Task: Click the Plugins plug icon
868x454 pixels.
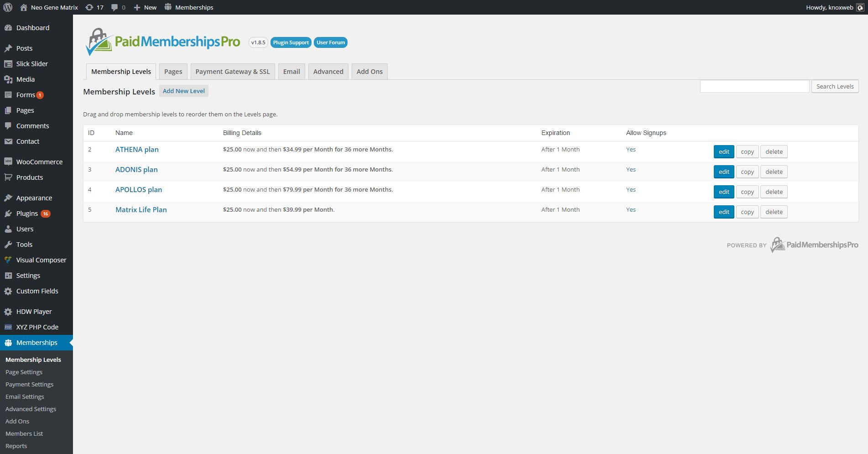Action: (8, 214)
